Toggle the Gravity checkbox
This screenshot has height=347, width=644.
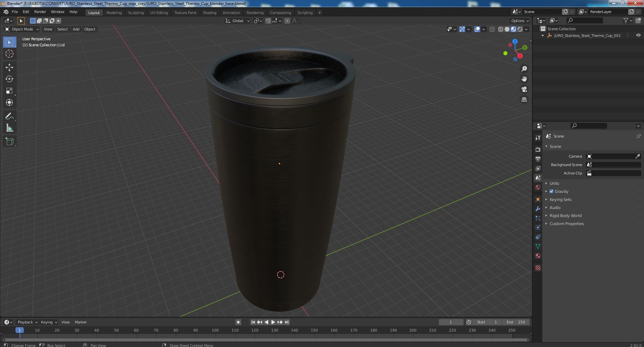point(551,191)
